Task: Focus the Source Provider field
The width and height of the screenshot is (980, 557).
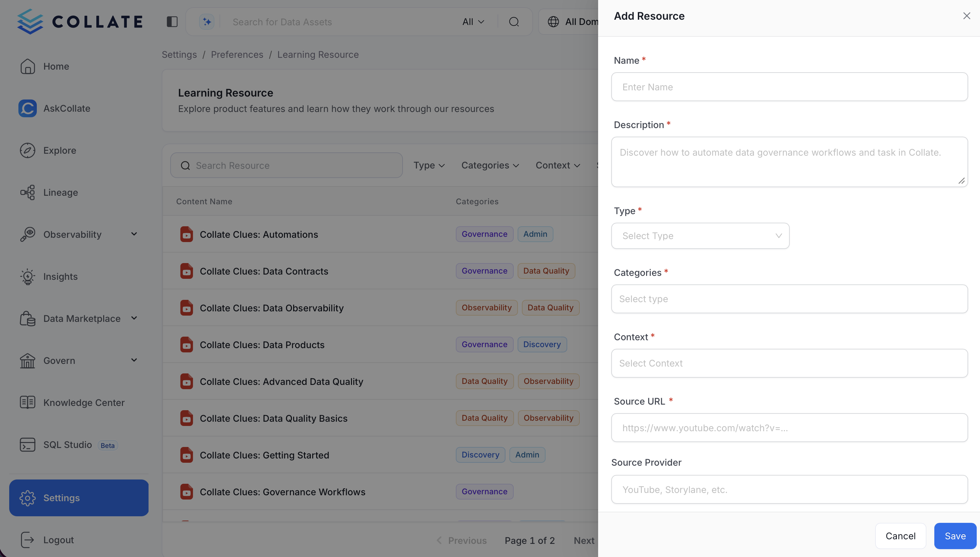Action: 789,489
